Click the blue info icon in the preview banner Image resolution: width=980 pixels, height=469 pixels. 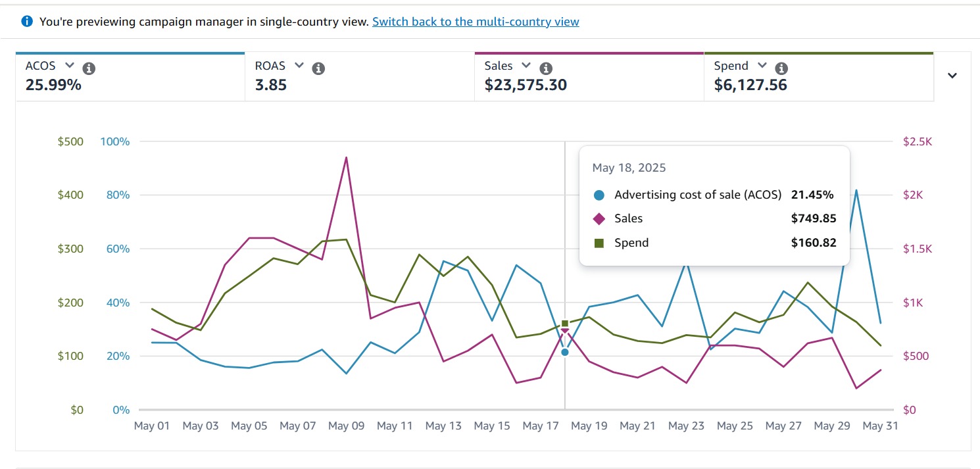(27, 22)
